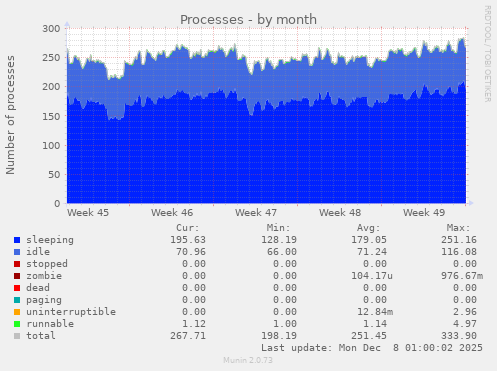The image size is (497, 371).
Task: Click the 250 y-axis tick label
Action: [51, 58]
